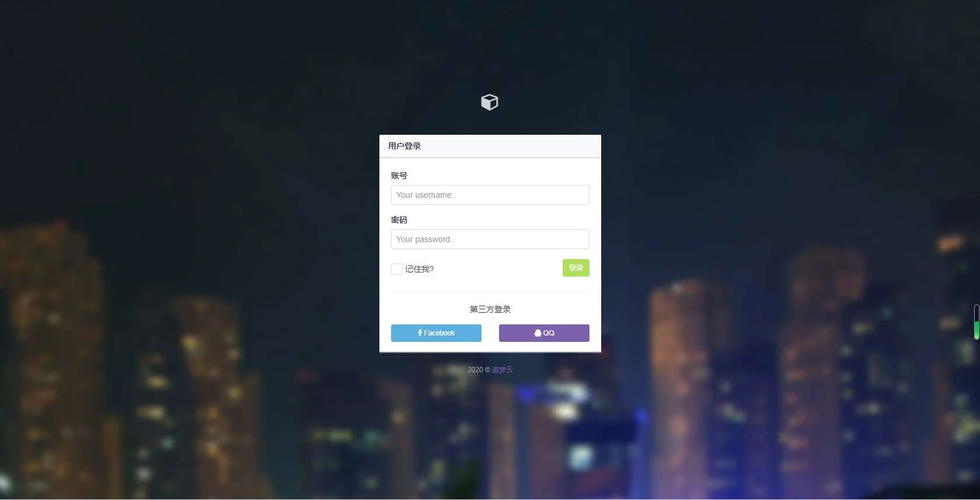Click the white cube logo icon
Viewport: 980px width, 500px height.
[490, 102]
